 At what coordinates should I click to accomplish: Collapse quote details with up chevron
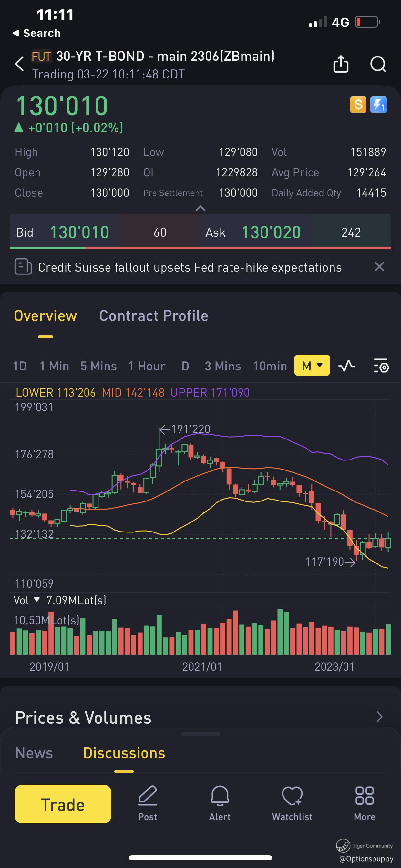point(200,209)
